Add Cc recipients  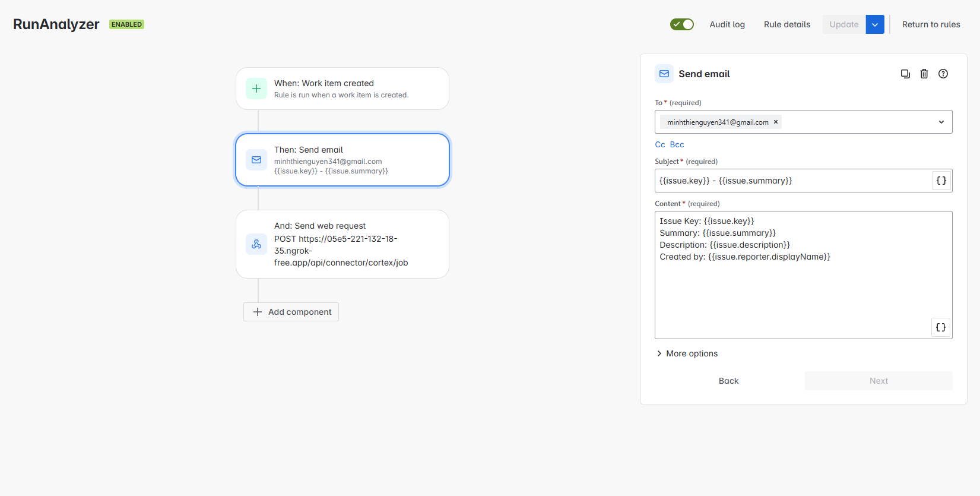(660, 144)
